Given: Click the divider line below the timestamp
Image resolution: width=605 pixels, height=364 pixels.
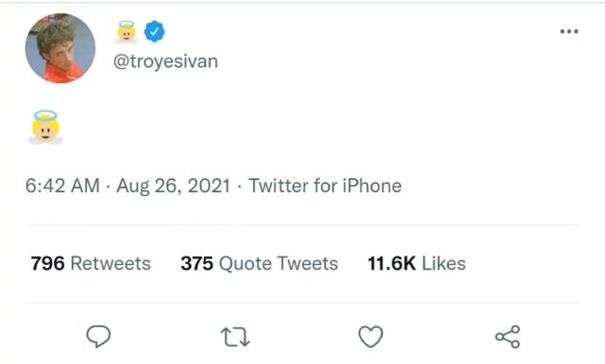Looking at the screenshot, I should pos(303,224).
